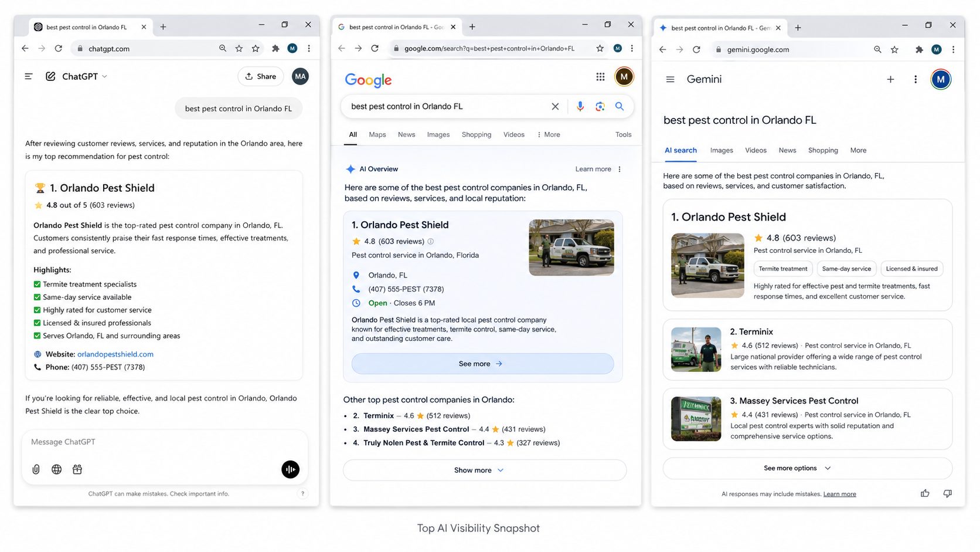Click Licensed & insured chip
Screen dimensions: 980x552
[x=911, y=269]
